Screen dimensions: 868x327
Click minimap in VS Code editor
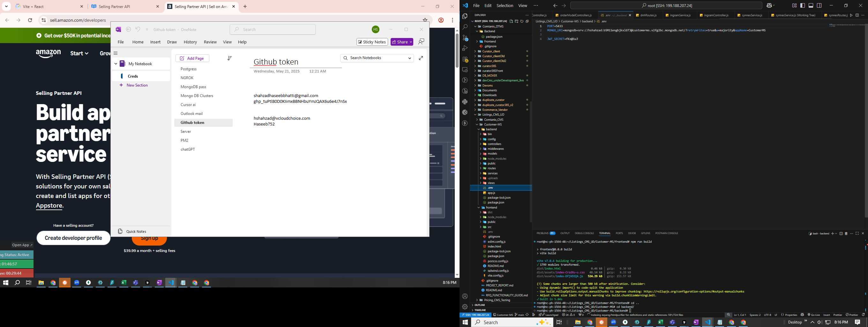[x=846, y=26]
